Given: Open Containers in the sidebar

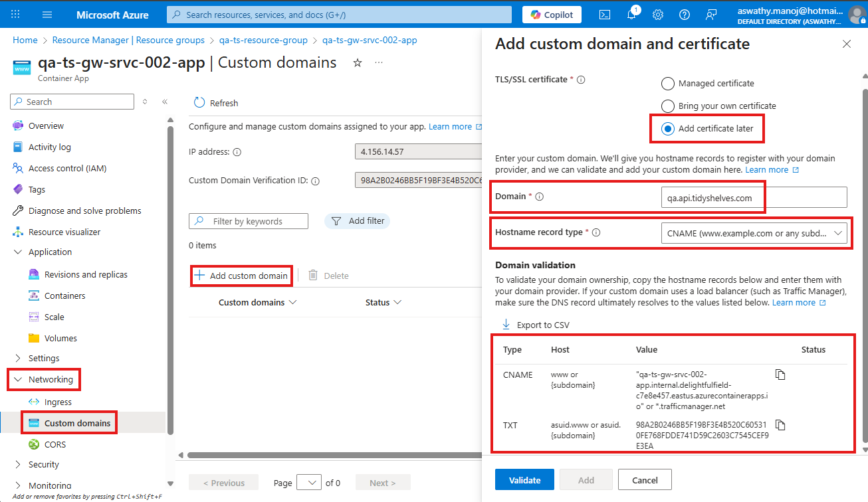Looking at the screenshot, I should [x=64, y=296].
